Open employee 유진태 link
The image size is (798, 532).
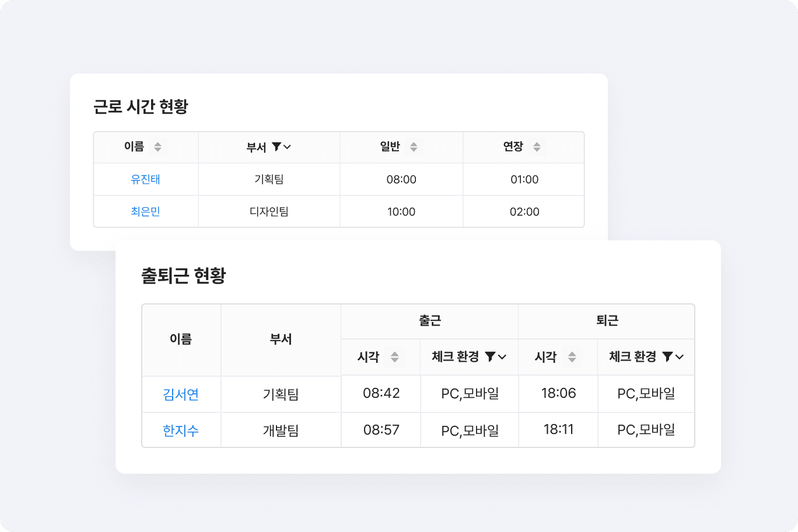(x=145, y=180)
